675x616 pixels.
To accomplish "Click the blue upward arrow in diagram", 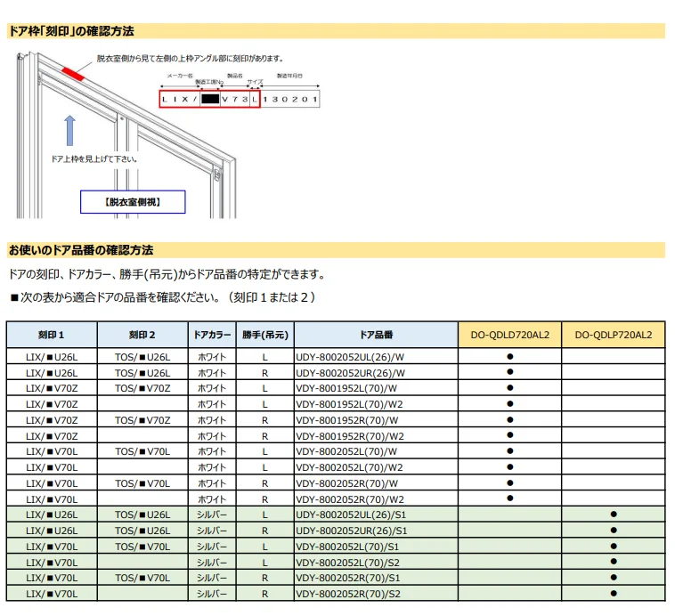I will pyautogui.click(x=69, y=130).
